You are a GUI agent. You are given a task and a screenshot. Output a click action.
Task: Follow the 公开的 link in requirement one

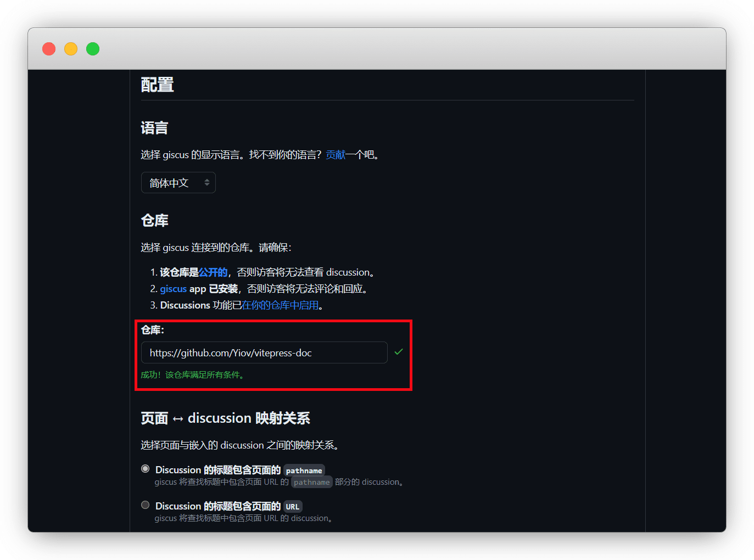click(x=213, y=272)
